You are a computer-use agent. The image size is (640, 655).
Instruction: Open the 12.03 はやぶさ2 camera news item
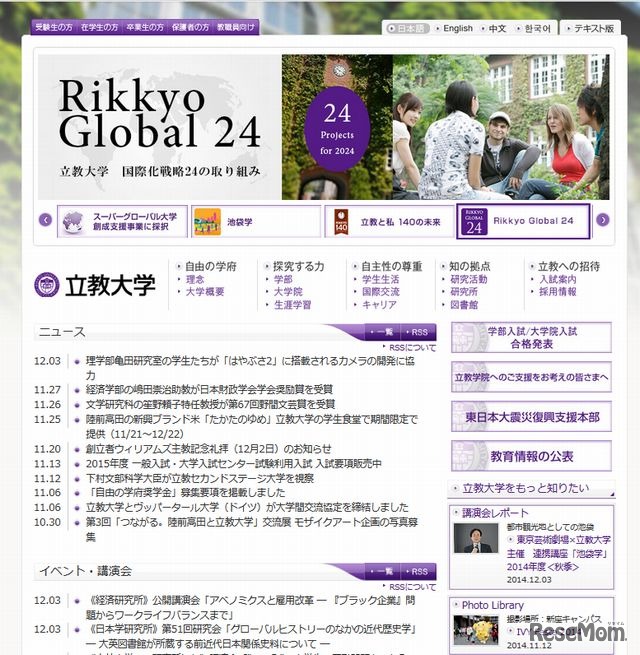[250, 368]
